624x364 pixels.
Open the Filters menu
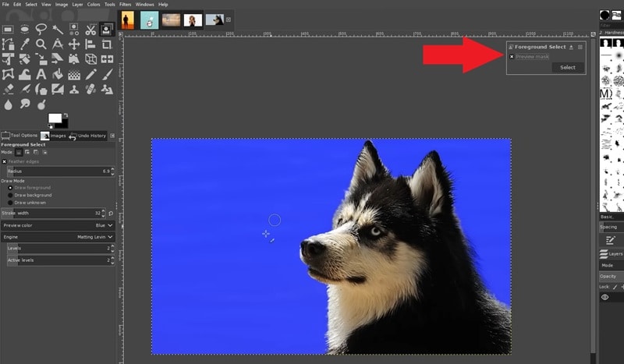pos(125,5)
